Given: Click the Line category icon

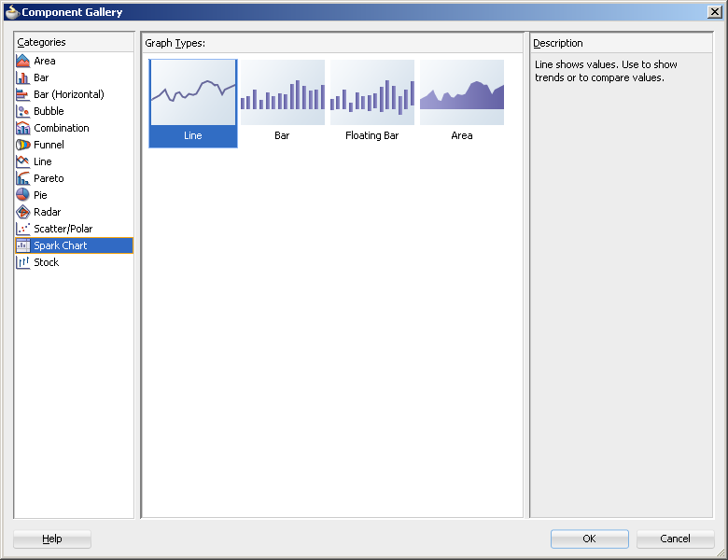Looking at the screenshot, I should [x=22, y=161].
